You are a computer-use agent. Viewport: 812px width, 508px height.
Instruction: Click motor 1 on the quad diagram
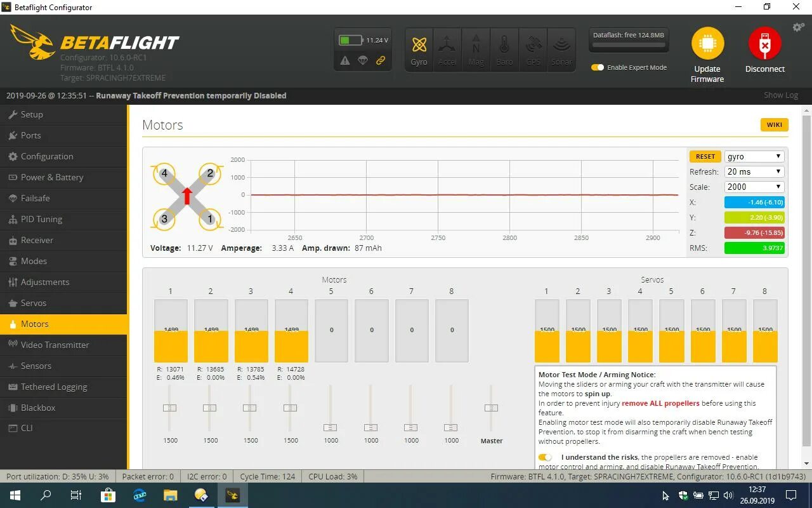(x=210, y=219)
